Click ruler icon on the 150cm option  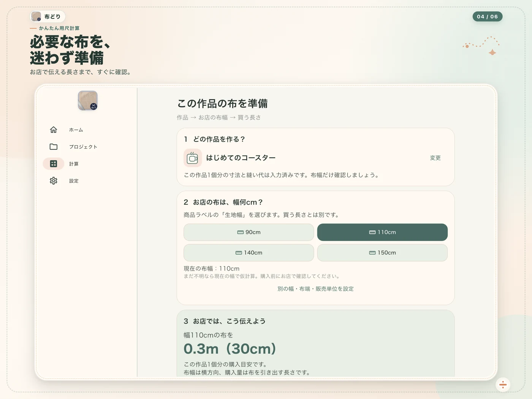click(x=372, y=253)
